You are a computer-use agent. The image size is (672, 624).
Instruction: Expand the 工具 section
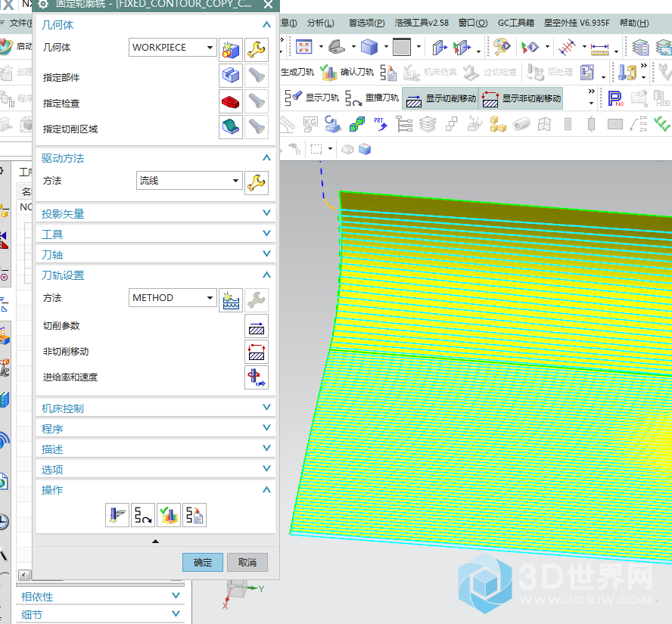[x=266, y=234]
